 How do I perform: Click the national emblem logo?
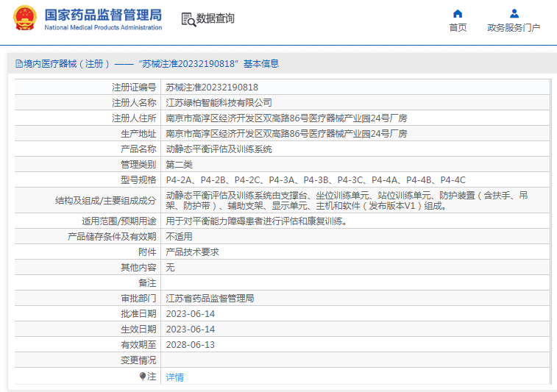24,18
